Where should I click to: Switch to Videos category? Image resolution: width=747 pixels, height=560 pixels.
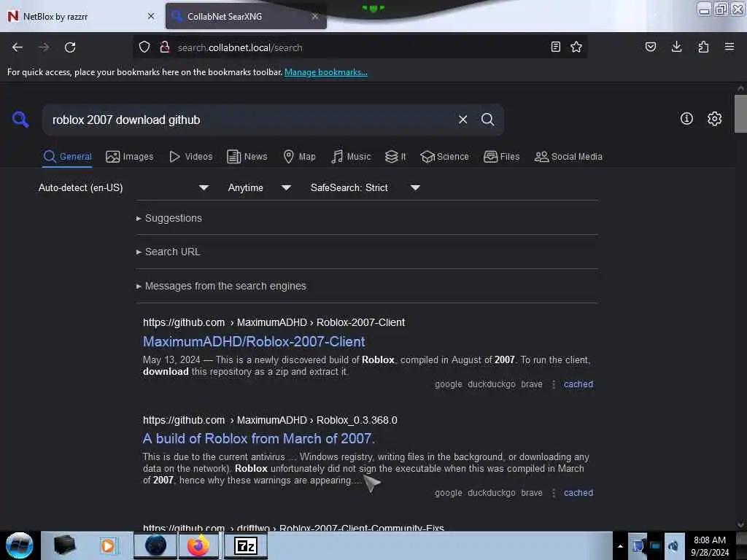[190, 157]
